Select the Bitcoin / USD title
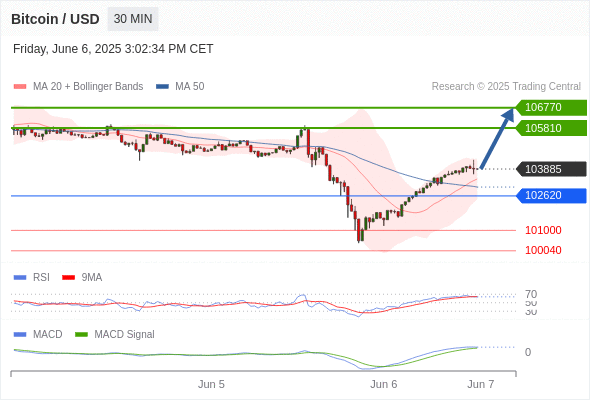The image size is (590, 400). (55, 19)
